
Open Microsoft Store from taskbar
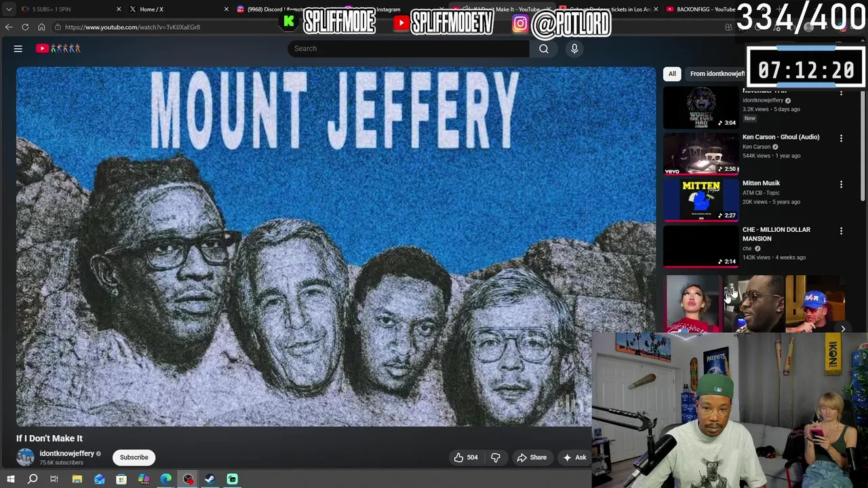121,479
